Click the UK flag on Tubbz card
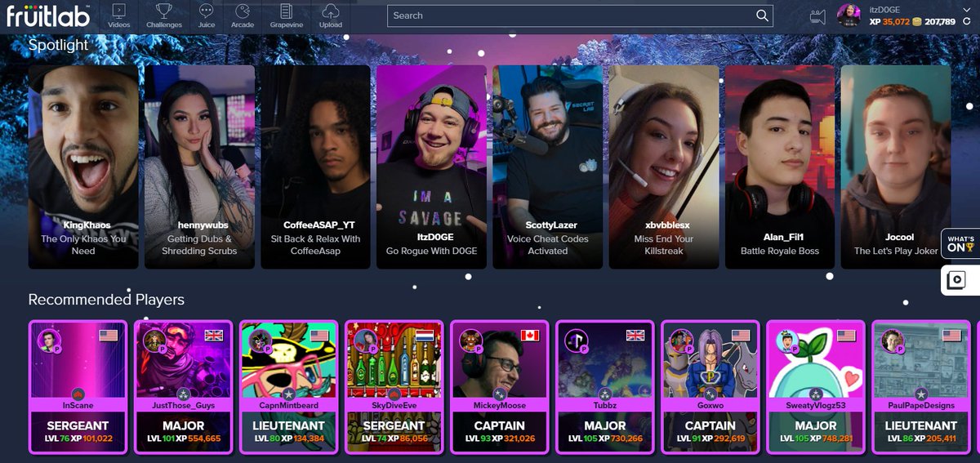This screenshot has height=463, width=980. click(635, 336)
